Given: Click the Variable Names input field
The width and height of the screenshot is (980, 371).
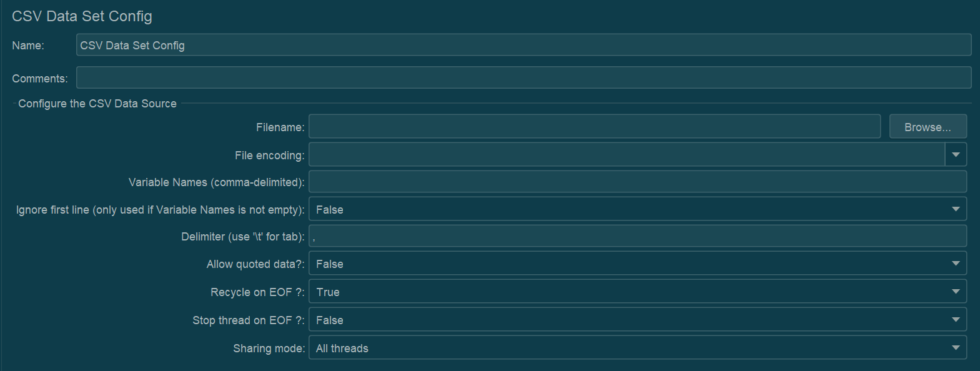Looking at the screenshot, I should (637, 182).
